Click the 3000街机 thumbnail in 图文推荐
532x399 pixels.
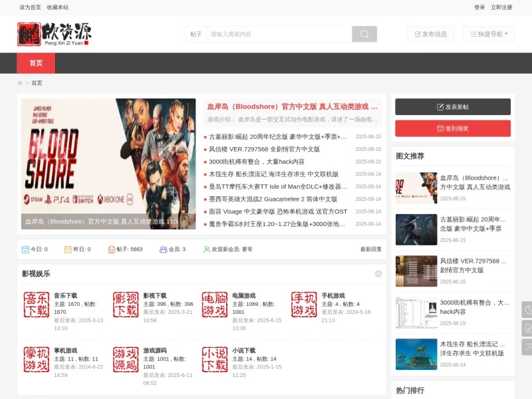(416, 313)
